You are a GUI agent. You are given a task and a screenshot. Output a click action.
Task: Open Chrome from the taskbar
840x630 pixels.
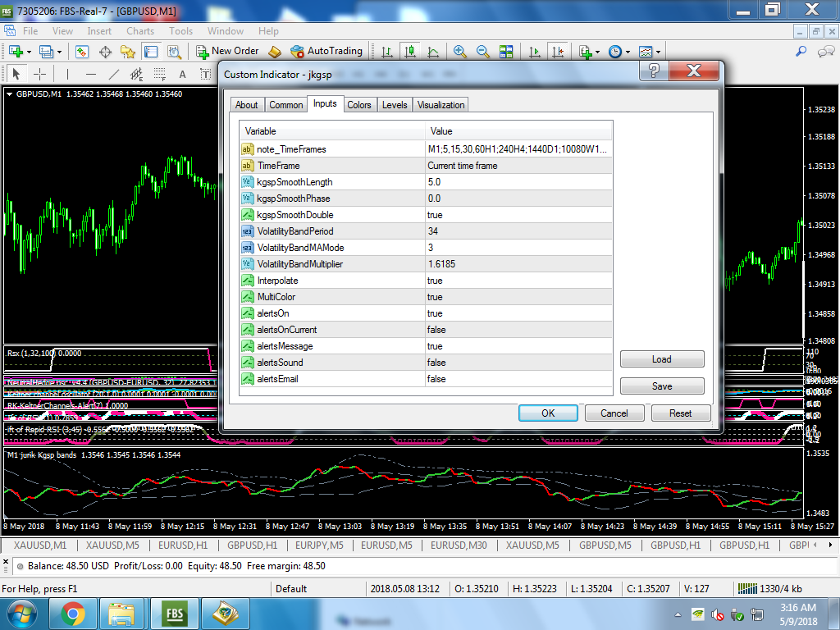[x=73, y=614]
